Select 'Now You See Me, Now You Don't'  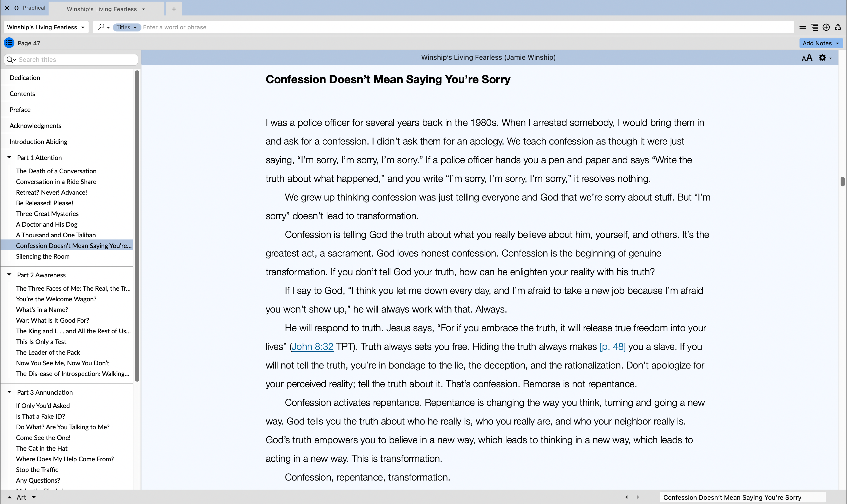point(62,363)
